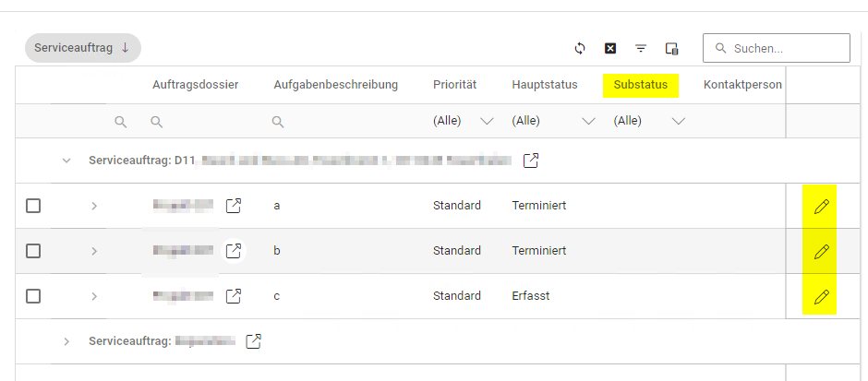Open the Substatus filter dropdown

(x=679, y=121)
